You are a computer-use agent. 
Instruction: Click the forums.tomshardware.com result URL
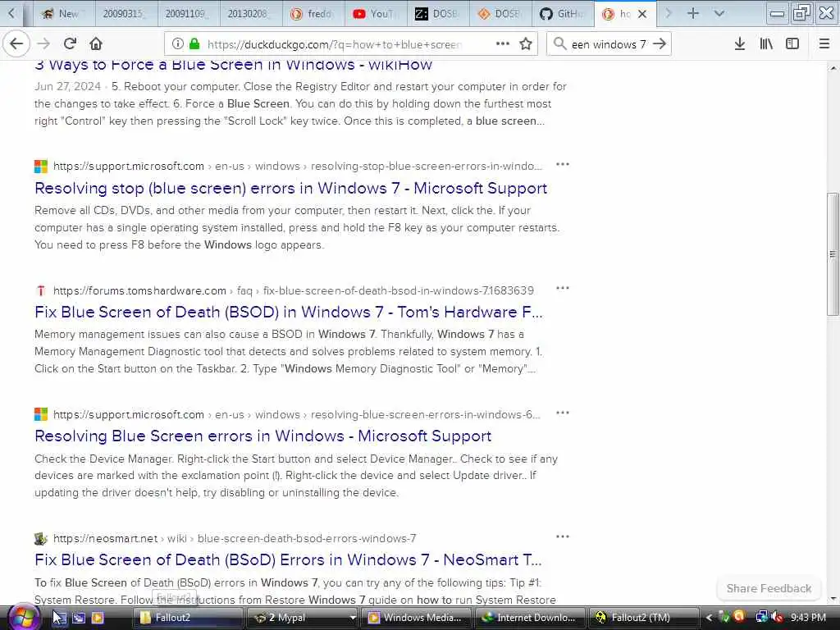coord(294,290)
